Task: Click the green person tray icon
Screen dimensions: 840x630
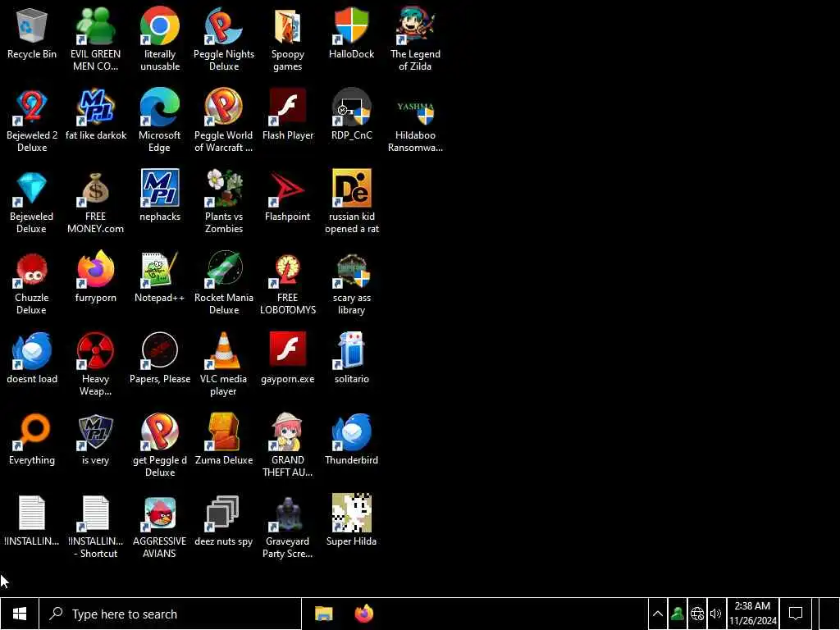Action: tap(677, 614)
